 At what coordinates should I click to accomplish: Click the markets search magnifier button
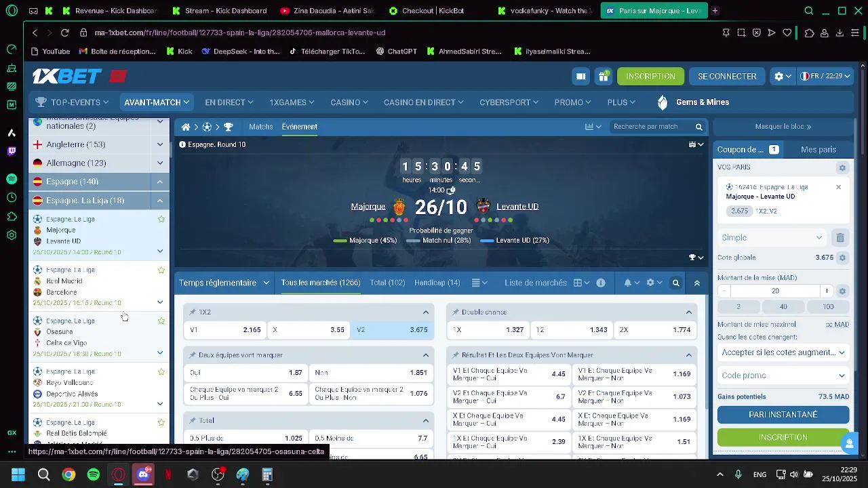click(x=675, y=283)
